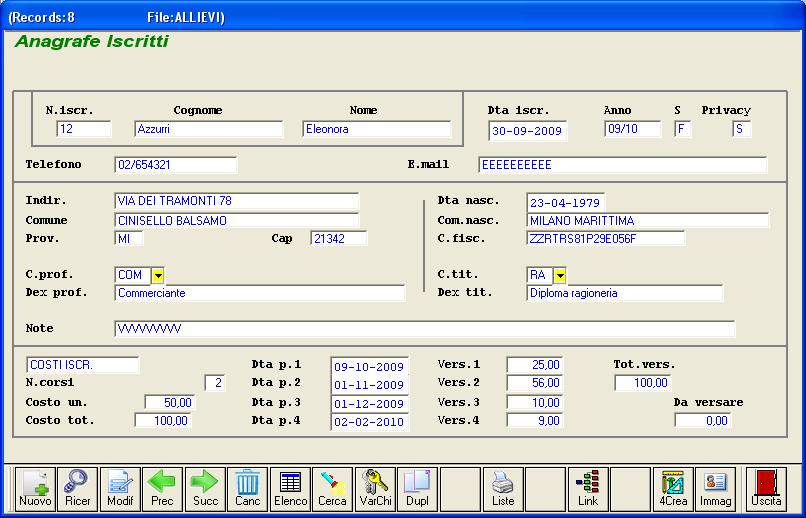
Task: Click the Dta p.2 field 01-11-2009
Action: tap(370, 384)
